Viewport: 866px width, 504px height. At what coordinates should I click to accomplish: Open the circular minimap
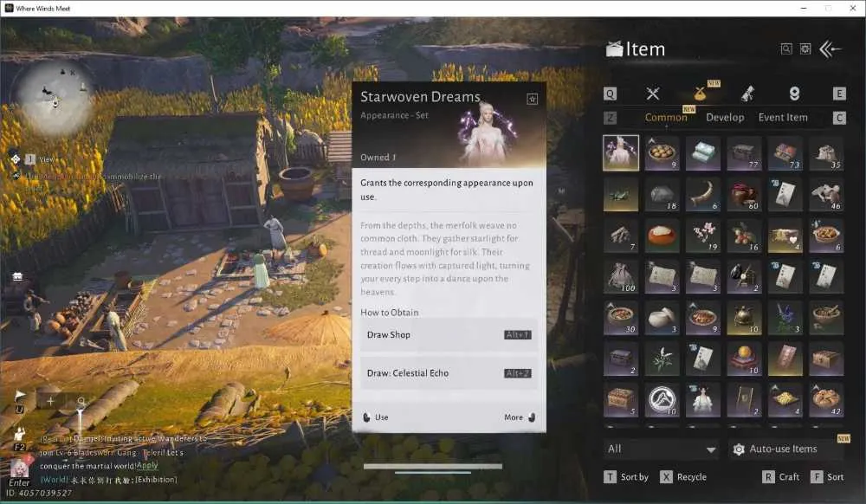tap(54, 97)
